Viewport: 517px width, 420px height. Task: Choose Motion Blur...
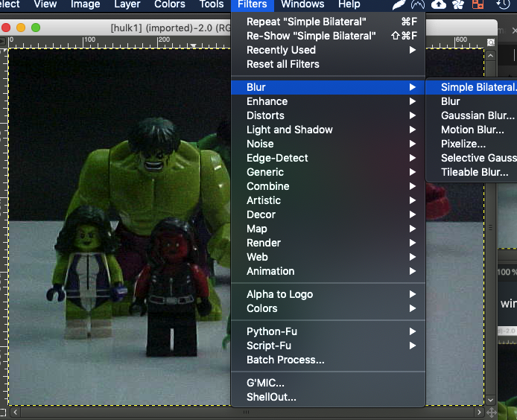coord(472,130)
